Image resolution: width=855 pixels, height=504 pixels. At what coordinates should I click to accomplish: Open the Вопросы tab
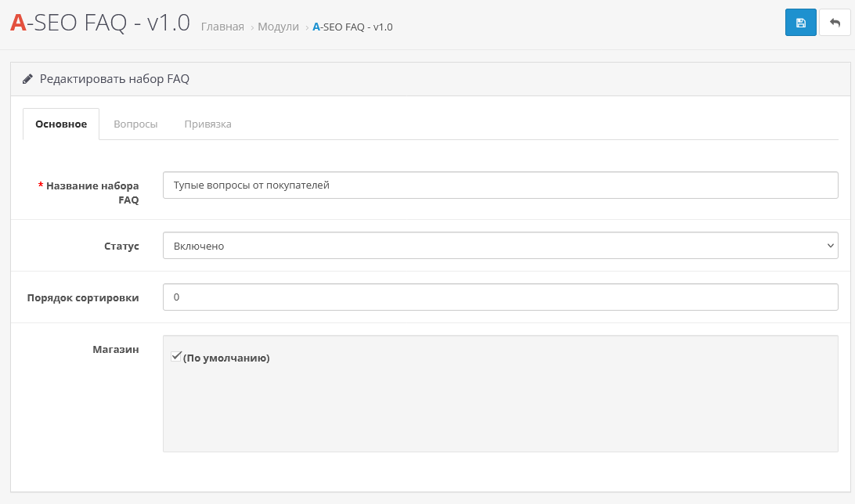pos(135,124)
